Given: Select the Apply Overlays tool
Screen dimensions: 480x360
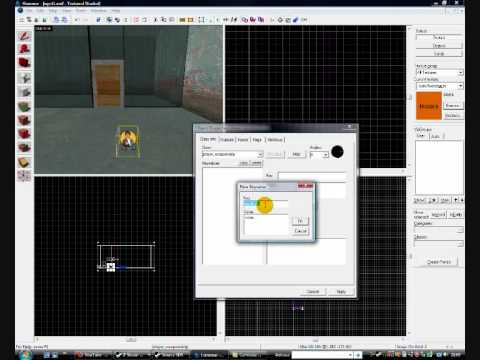Looking at the screenshot, I should (x=24, y=148).
